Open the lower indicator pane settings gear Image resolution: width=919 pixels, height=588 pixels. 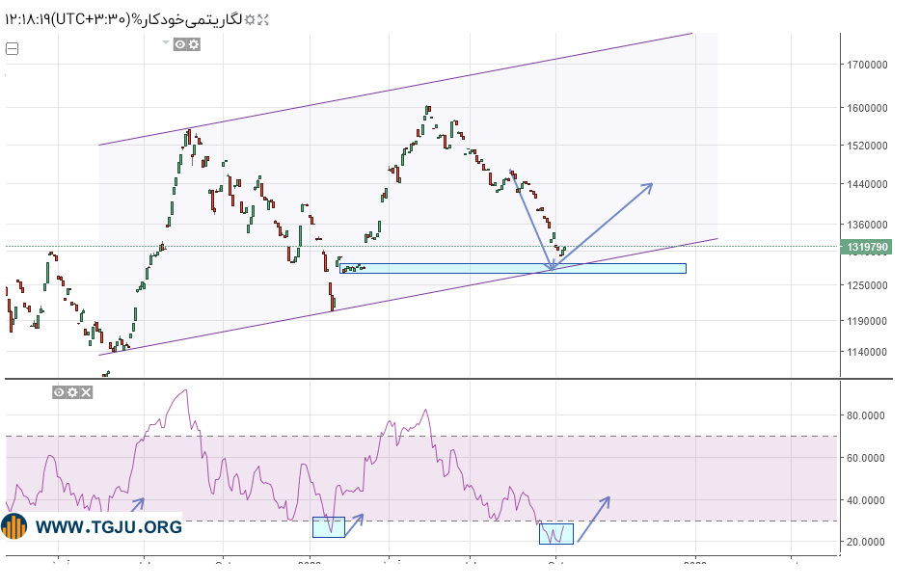[72, 392]
